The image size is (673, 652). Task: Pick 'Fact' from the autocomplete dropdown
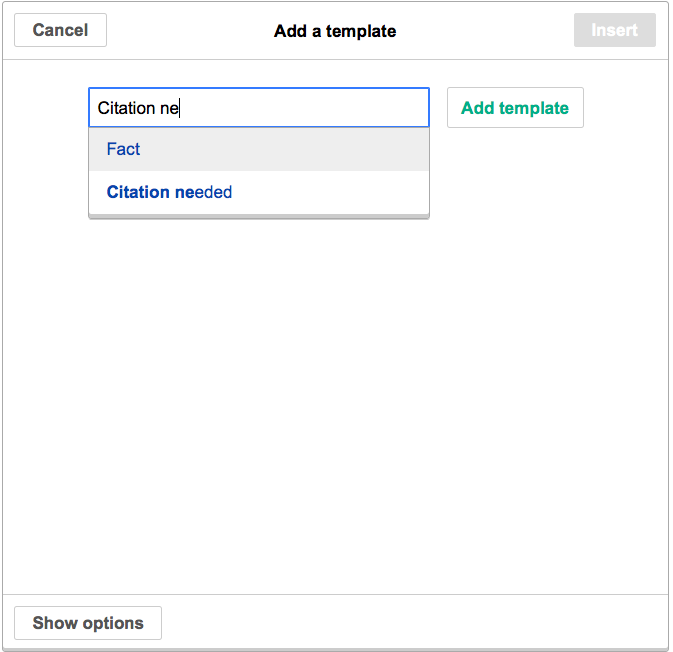[124, 149]
